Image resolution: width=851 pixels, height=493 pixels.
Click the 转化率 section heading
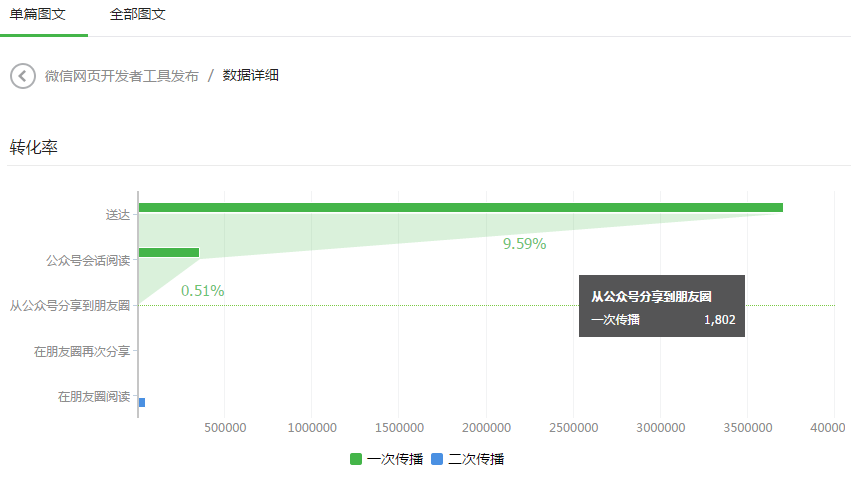34,147
